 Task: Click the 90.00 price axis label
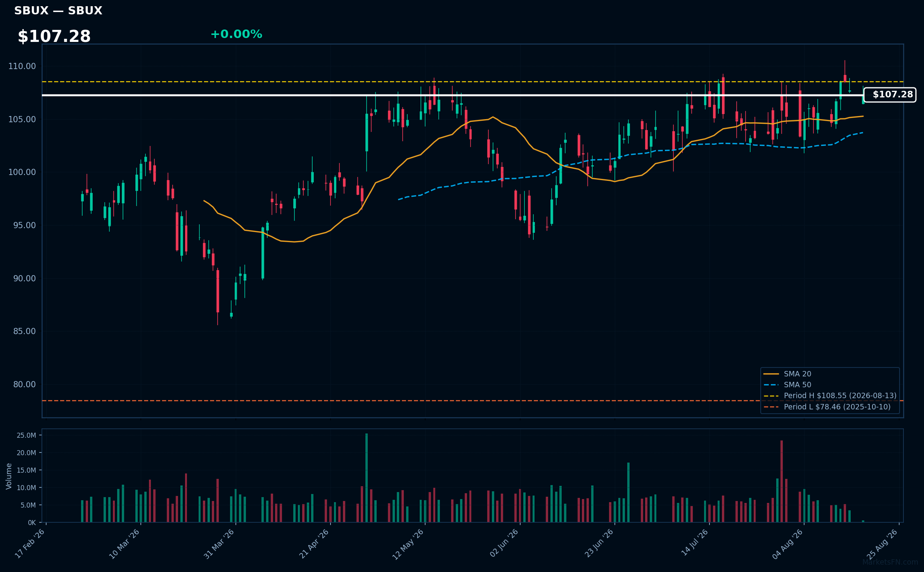point(24,279)
